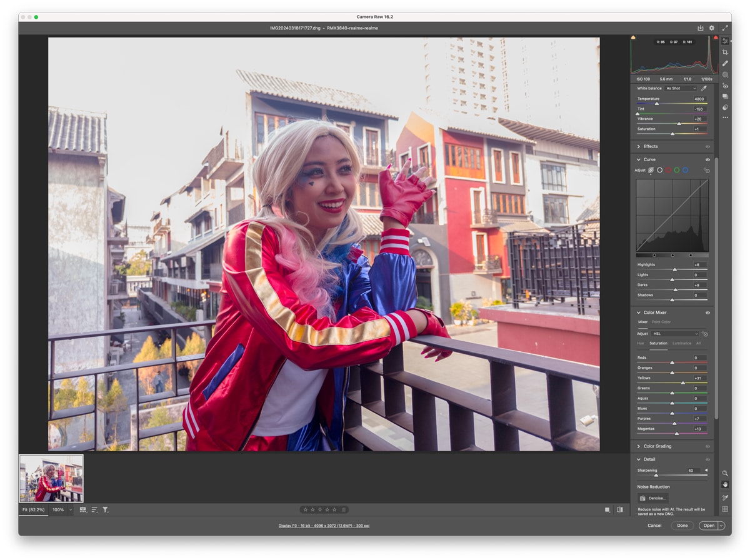
Task: Toggle Color Mixer visibility eye
Action: click(x=707, y=312)
